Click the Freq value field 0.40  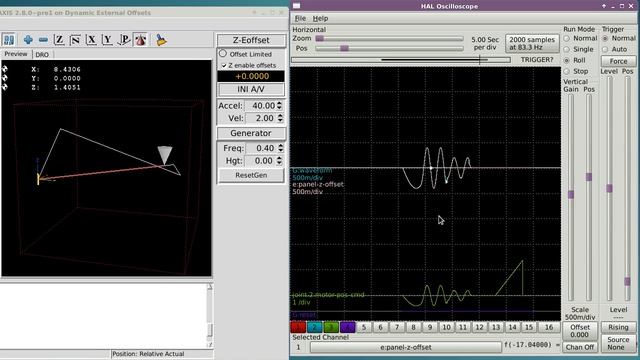coord(261,148)
